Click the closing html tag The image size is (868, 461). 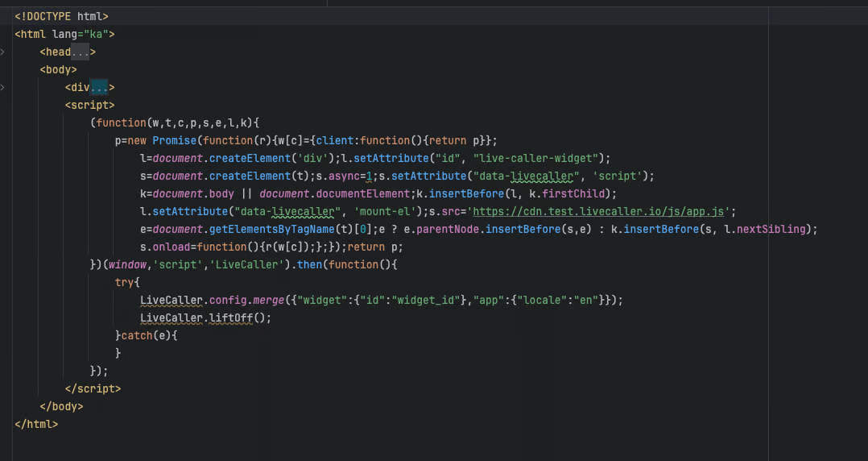click(x=36, y=424)
